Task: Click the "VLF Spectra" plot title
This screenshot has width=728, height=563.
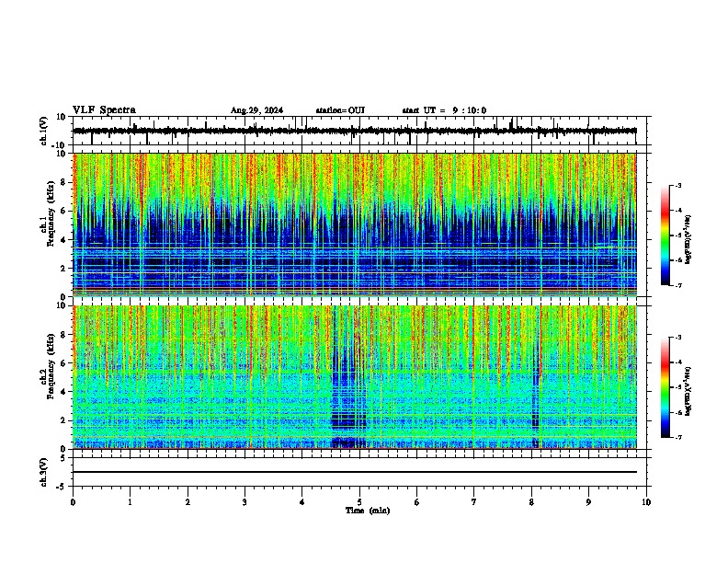Action: pos(104,109)
